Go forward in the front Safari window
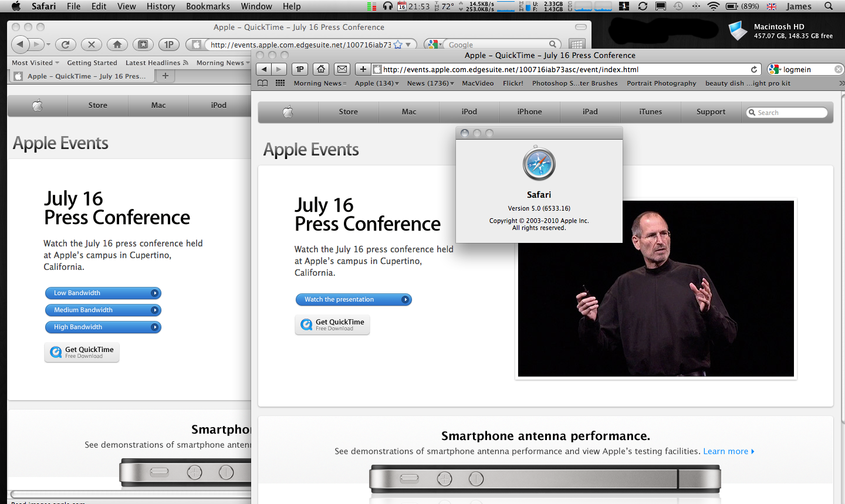The image size is (845, 504). coord(279,69)
